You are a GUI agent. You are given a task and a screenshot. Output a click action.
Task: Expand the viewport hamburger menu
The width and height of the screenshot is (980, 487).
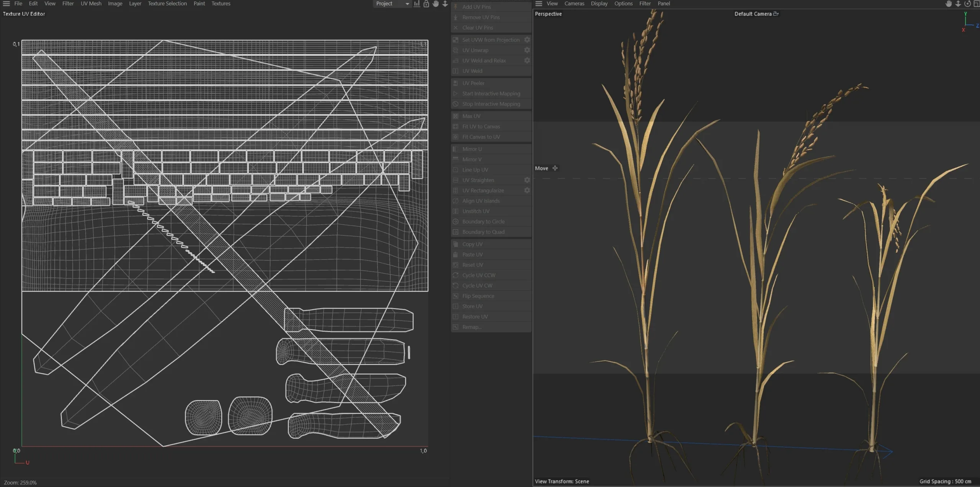pyautogui.click(x=539, y=3)
